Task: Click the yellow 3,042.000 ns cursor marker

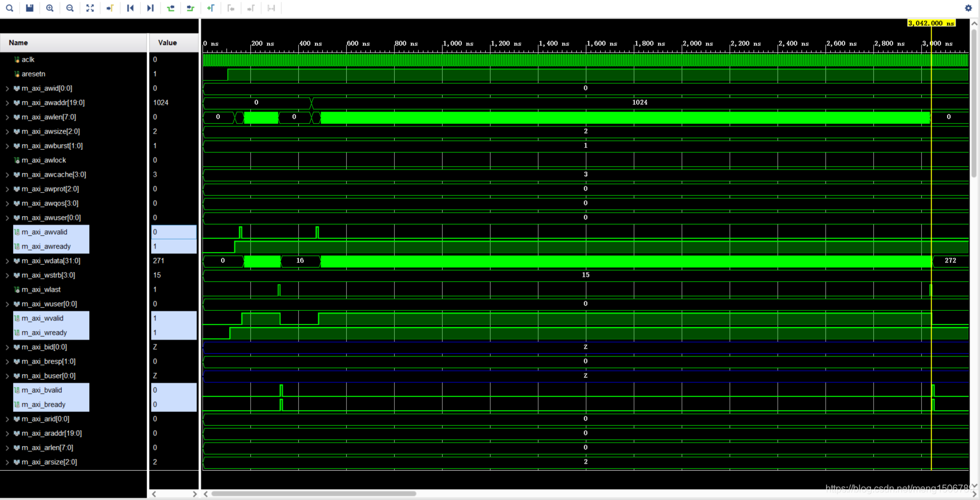Action: pos(931,23)
